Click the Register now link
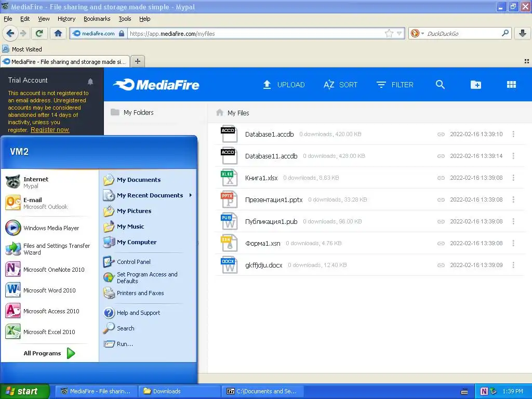This screenshot has width=532, height=399. pyautogui.click(x=50, y=129)
